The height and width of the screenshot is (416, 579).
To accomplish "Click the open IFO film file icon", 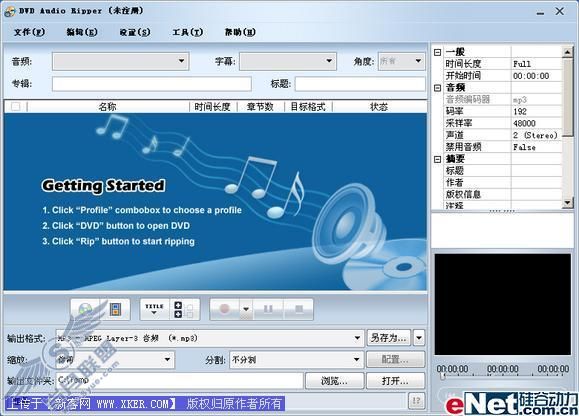I will (x=115, y=309).
